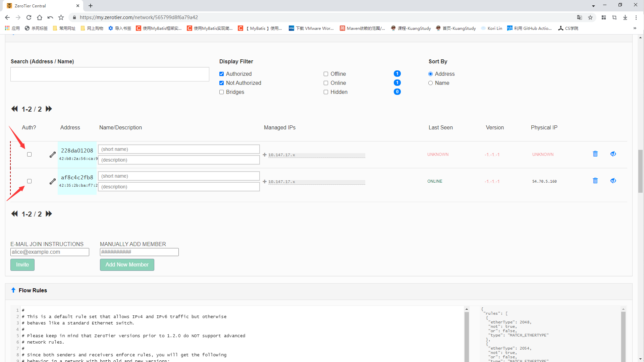Expand hidden bookmarks overflow chevron
This screenshot has width=644, height=362.
[x=635, y=28]
